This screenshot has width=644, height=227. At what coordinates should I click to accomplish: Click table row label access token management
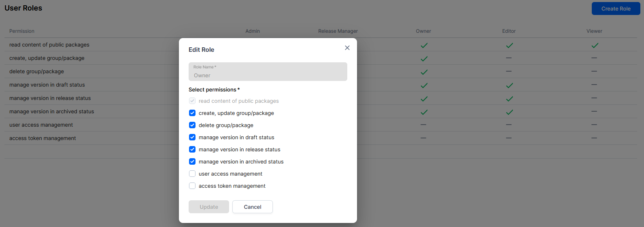43,138
